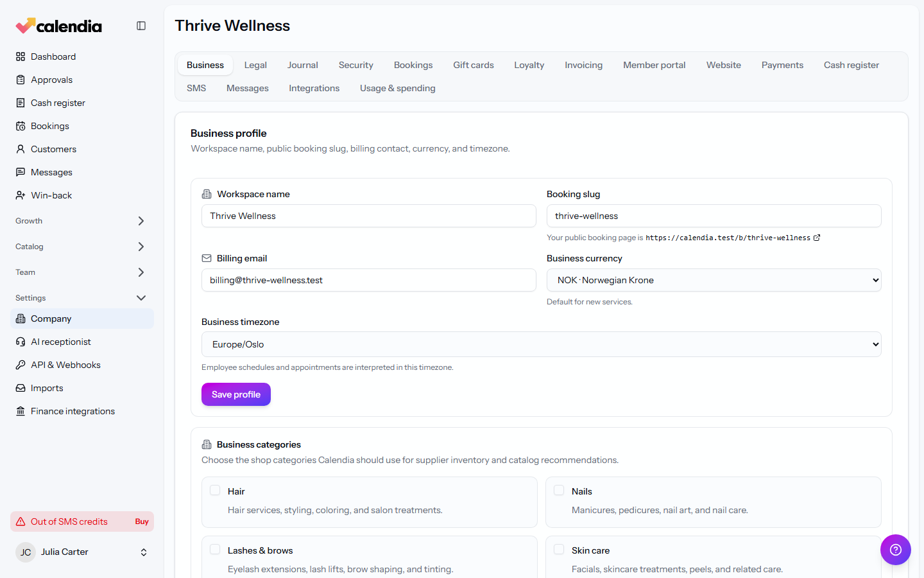Check the Nails category checkbox
924x578 pixels.
click(559, 490)
